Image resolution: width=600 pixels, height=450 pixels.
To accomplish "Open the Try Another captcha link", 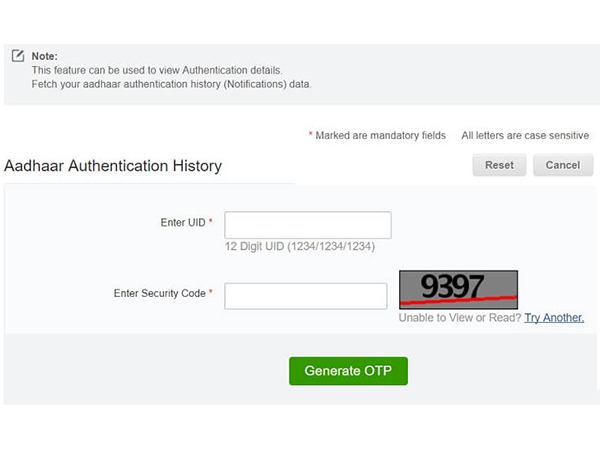I will coord(554,318).
